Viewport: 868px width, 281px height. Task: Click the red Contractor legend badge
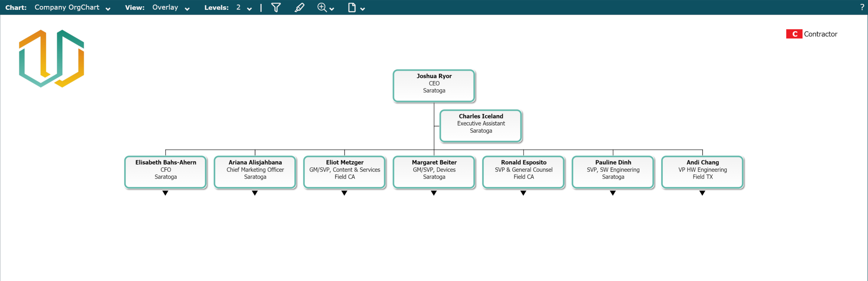coord(794,34)
